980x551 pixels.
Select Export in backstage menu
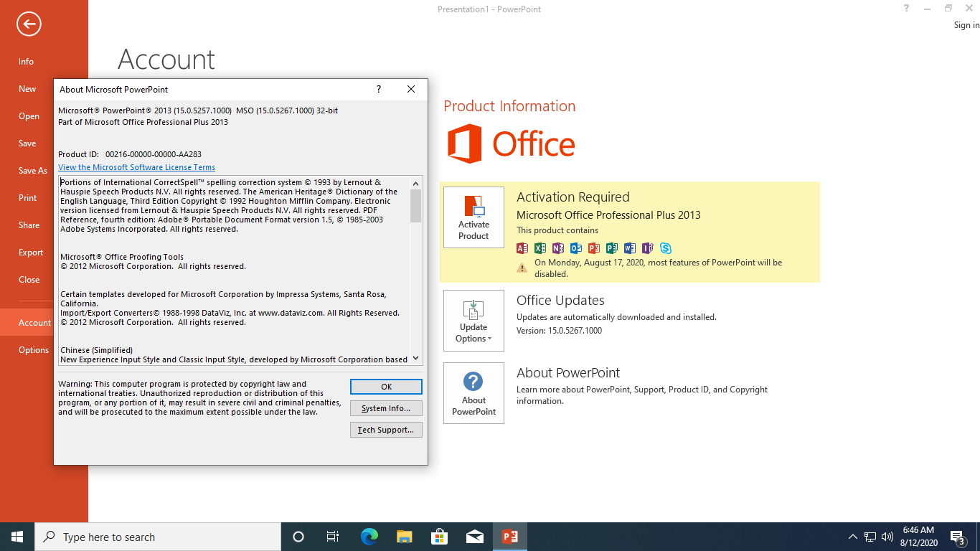(44, 253)
